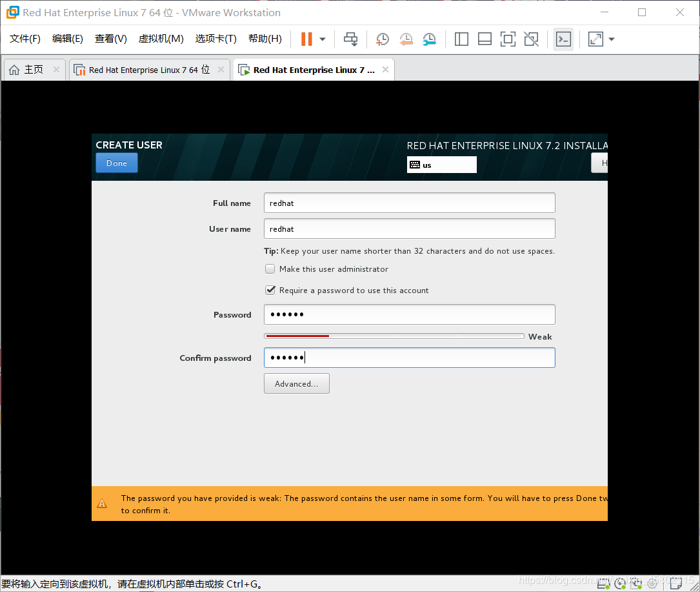Toggle the library sidebar view icon

point(461,39)
